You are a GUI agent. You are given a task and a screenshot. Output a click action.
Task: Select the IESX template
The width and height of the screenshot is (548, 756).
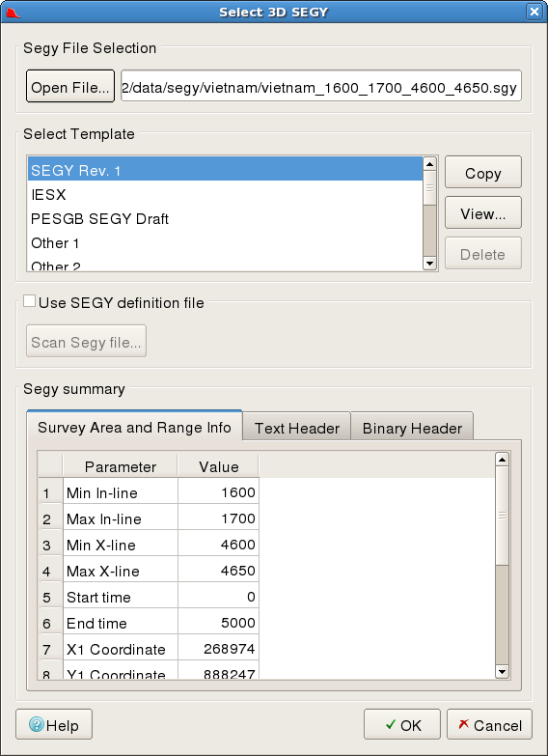point(225,194)
